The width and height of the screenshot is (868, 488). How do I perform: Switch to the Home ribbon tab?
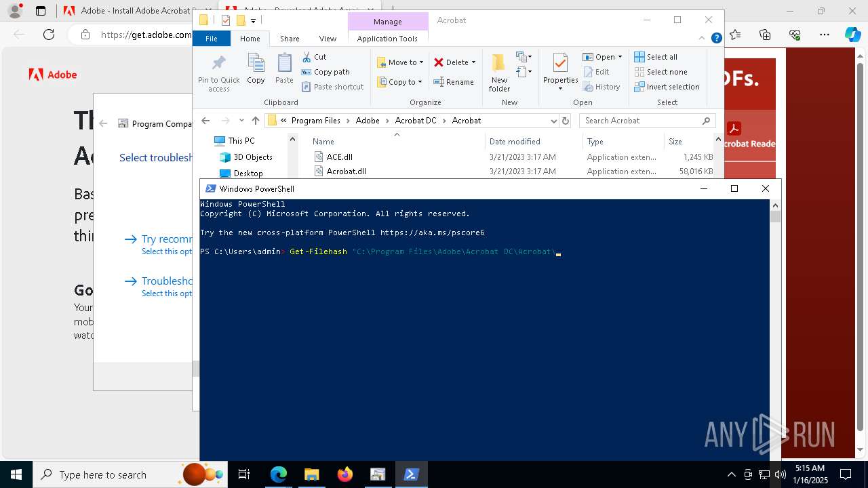coord(250,39)
